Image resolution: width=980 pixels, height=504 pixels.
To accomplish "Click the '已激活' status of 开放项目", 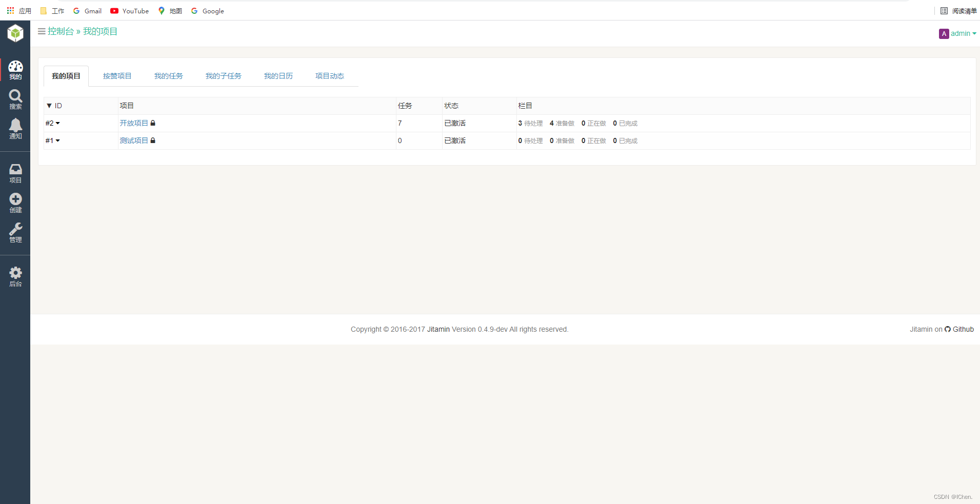I will [x=455, y=123].
